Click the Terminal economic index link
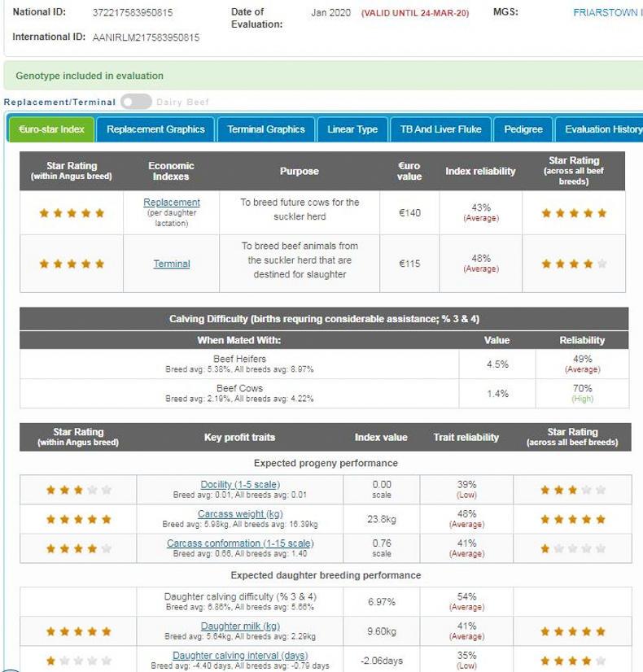The width and height of the screenshot is (643, 672). coord(171,264)
